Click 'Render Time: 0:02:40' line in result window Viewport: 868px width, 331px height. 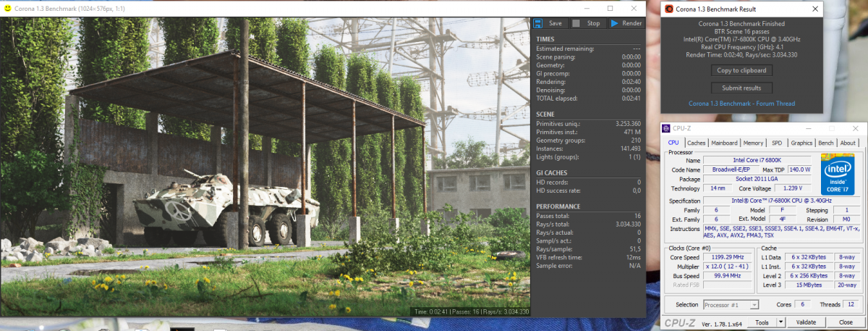(741, 54)
